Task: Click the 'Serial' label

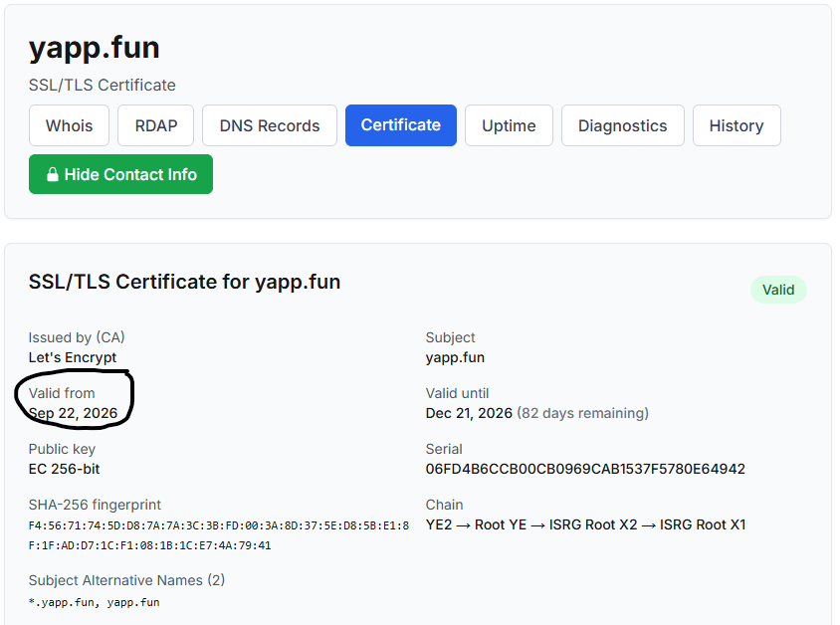Action: pyautogui.click(x=444, y=449)
